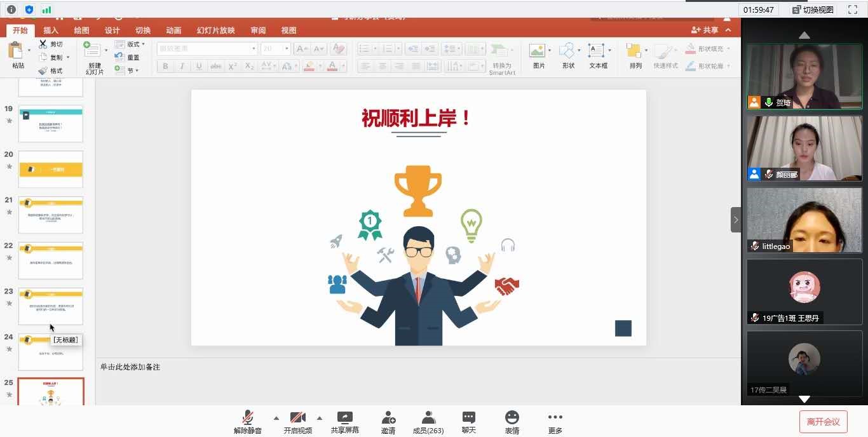Click the fullscreen icon at top right
Image resolution: width=868 pixels, height=437 pixels.
853,10
